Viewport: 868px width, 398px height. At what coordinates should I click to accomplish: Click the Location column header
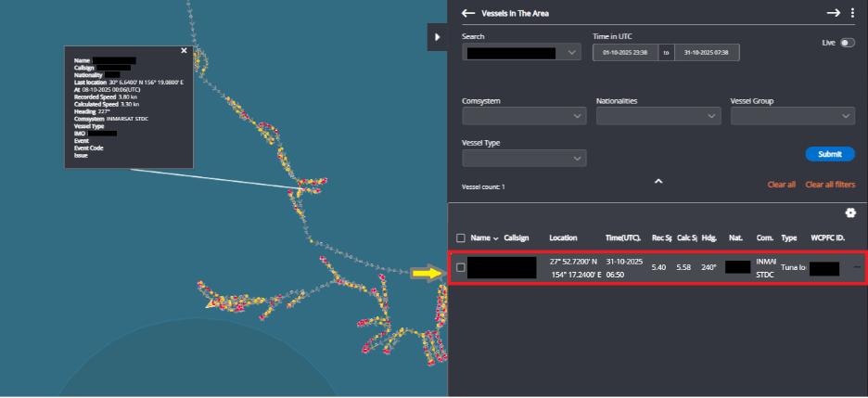point(563,238)
